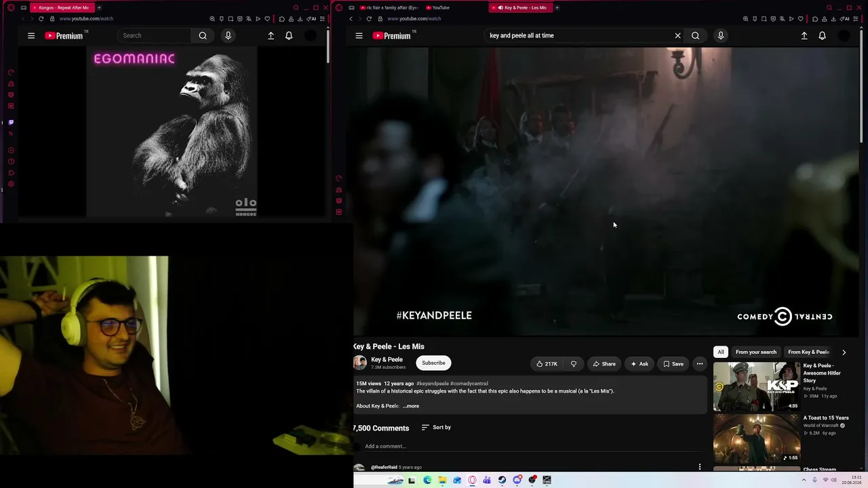Open a new tab in the Key & Peele window
868x488 pixels.
pyautogui.click(x=557, y=7)
